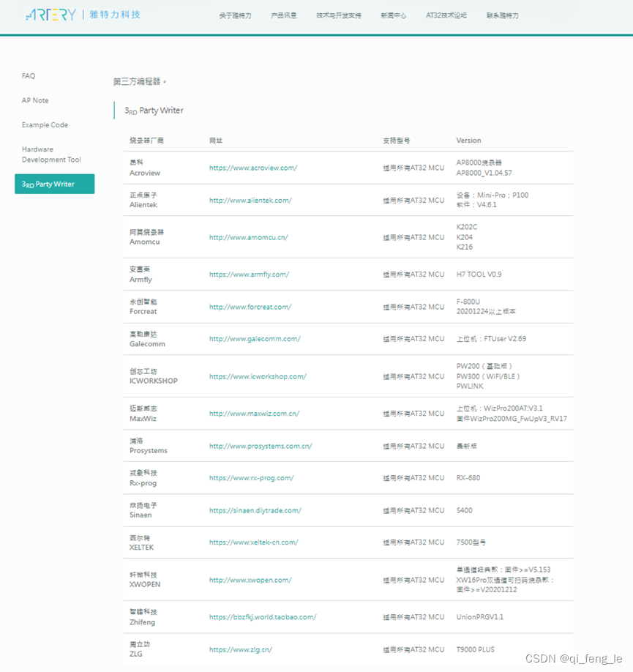633x672 pixels.
Task: Click the H7 TOOL V0.9 version text
Action: click(479, 275)
